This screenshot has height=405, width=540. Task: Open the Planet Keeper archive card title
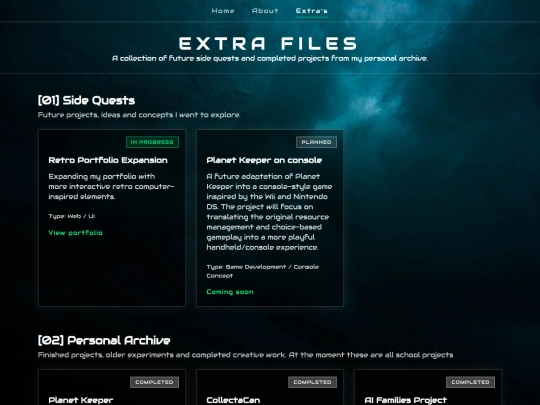click(x=81, y=400)
